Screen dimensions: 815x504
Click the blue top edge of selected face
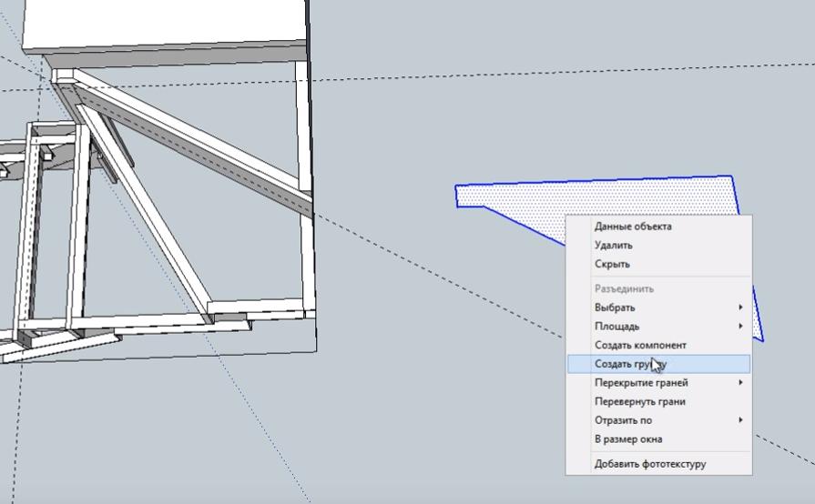tap(592, 180)
